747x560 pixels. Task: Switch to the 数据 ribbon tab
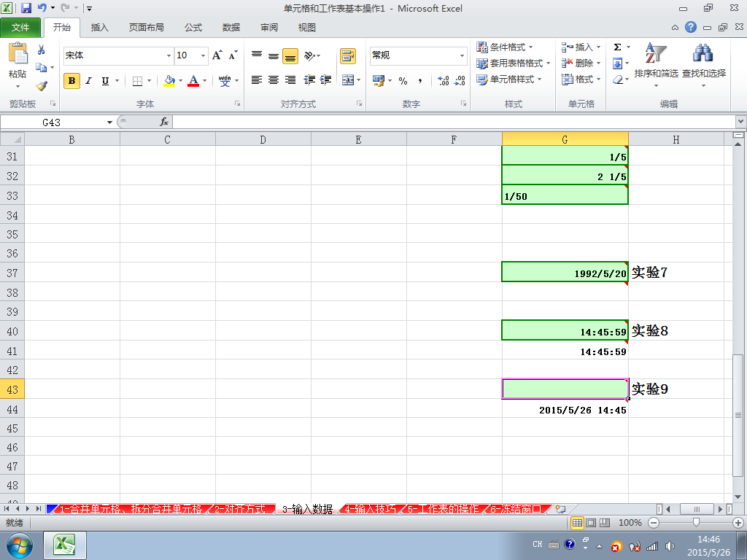tap(231, 28)
